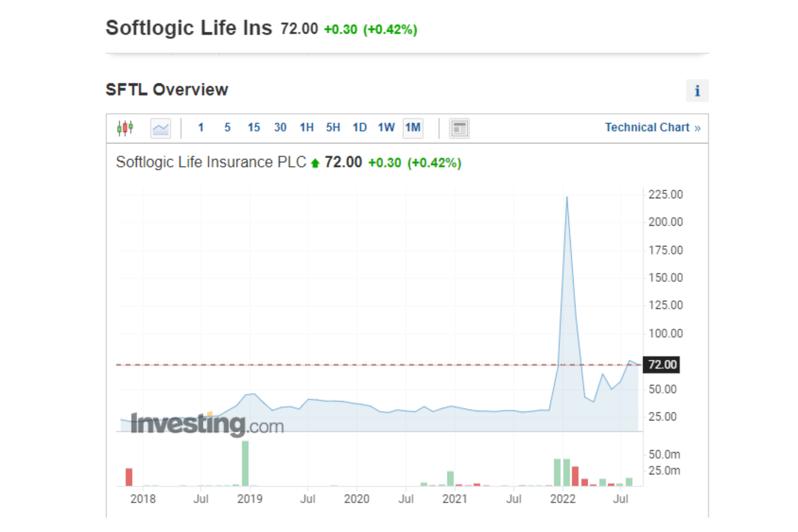
Task: Switch to candlestick chart type
Action: coord(125,128)
